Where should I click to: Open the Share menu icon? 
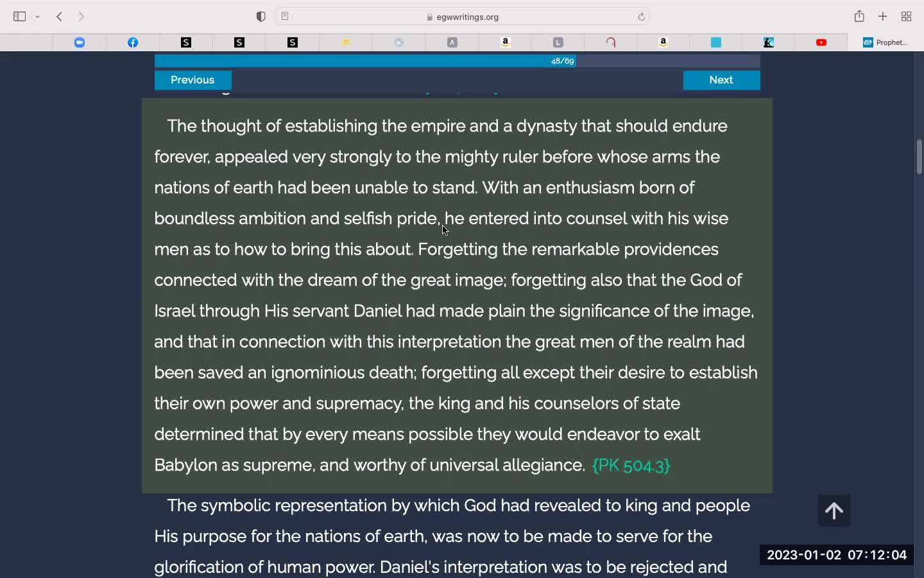[x=859, y=16]
